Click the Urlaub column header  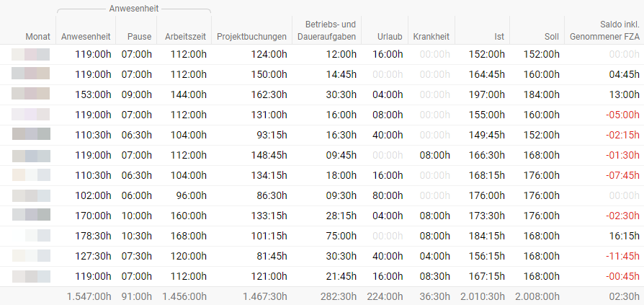pyautogui.click(x=390, y=37)
